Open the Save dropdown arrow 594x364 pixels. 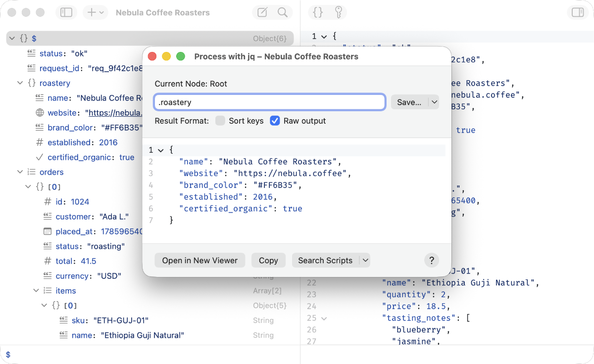tap(434, 102)
